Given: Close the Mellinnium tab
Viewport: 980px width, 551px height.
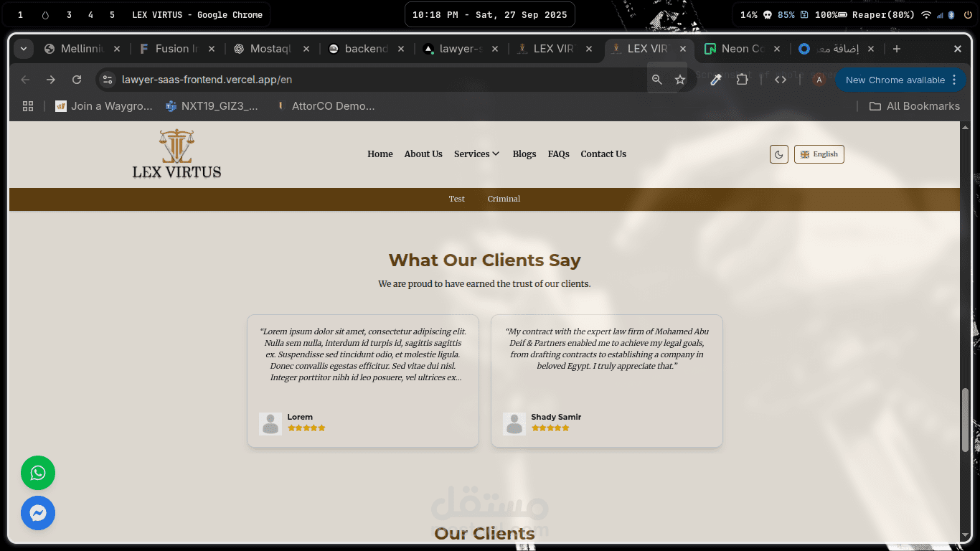Looking at the screenshot, I should [x=118, y=49].
